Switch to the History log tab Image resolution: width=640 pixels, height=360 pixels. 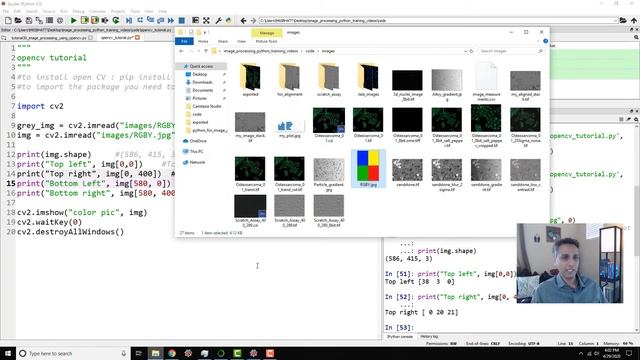(429, 337)
